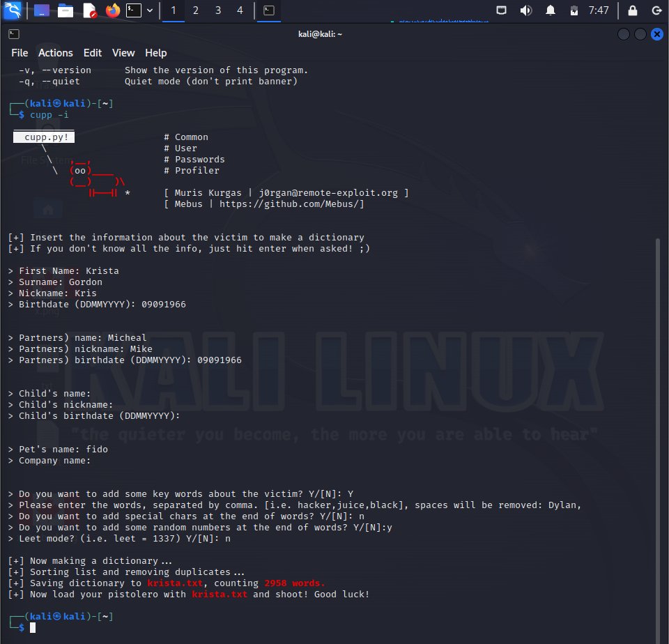This screenshot has height=644, width=669.
Task: Switch to workspace 2
Action: [195, 10]
